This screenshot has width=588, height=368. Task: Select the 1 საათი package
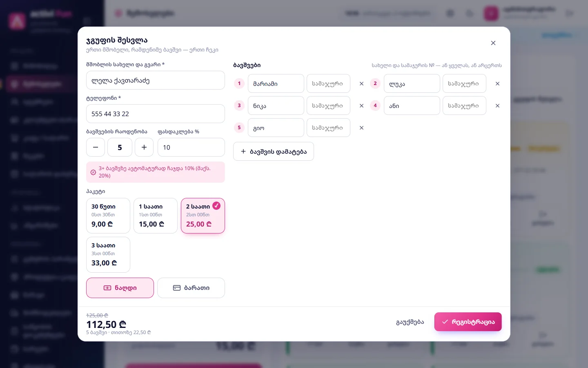[156, 216]
